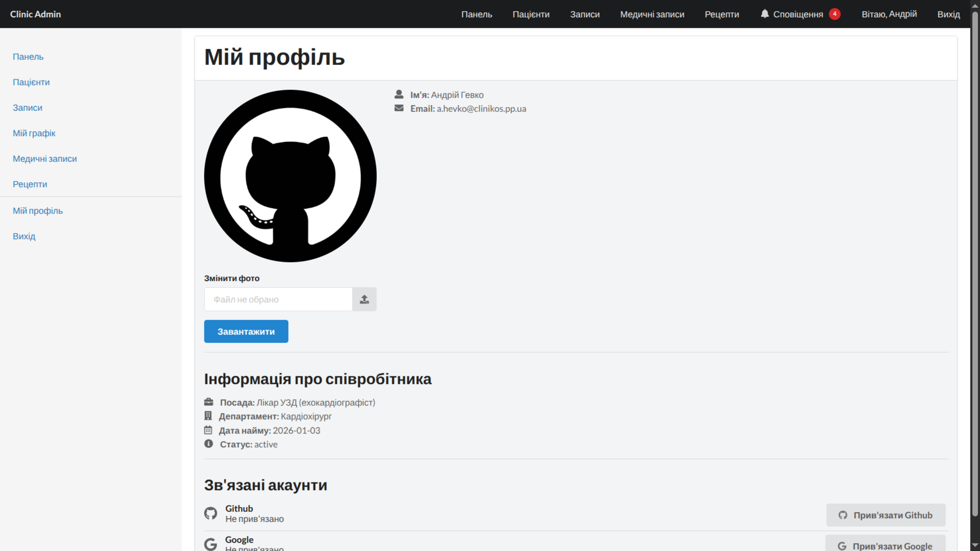Go to Панель in the sidebar
Image resolution: width=980 pixels, height=551 pixels.
click(28, 57)
